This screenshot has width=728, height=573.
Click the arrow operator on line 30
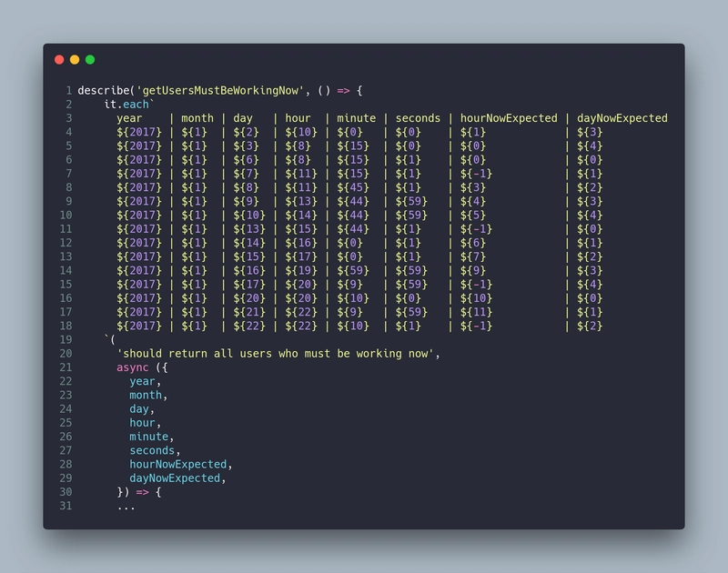point(142,492)
